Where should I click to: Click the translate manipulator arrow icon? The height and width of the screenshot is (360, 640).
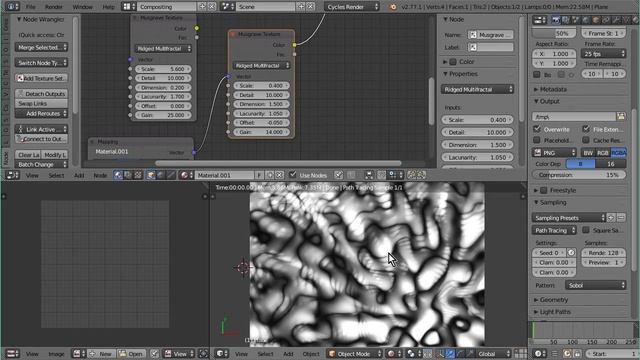pos(450,353)
